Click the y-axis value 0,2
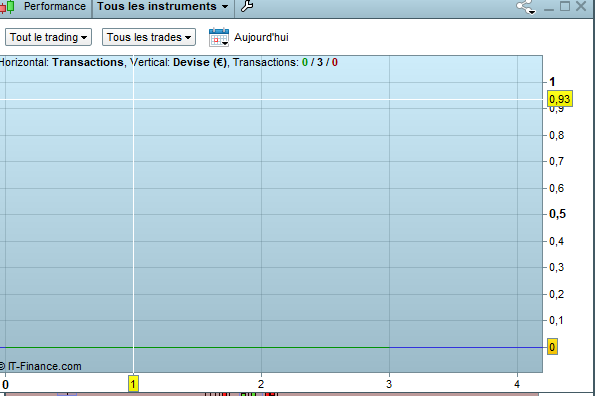Viewport: 595px width, 396px height. pyautogui.click(x=557, y=294)
